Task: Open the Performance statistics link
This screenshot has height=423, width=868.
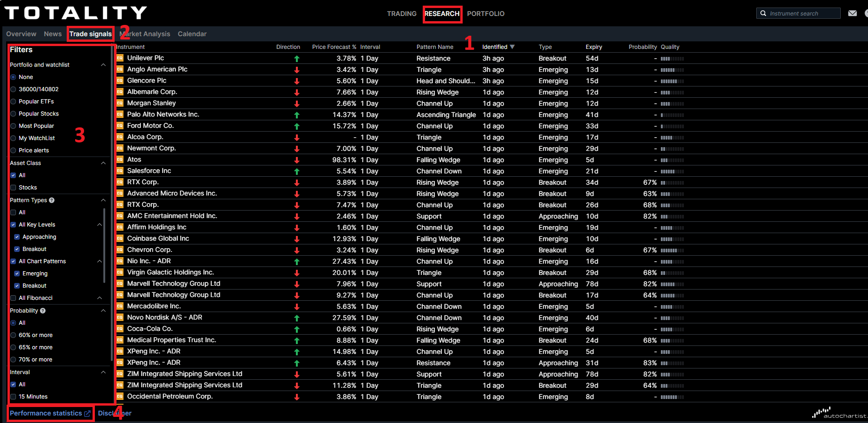Action: [46, 413]
